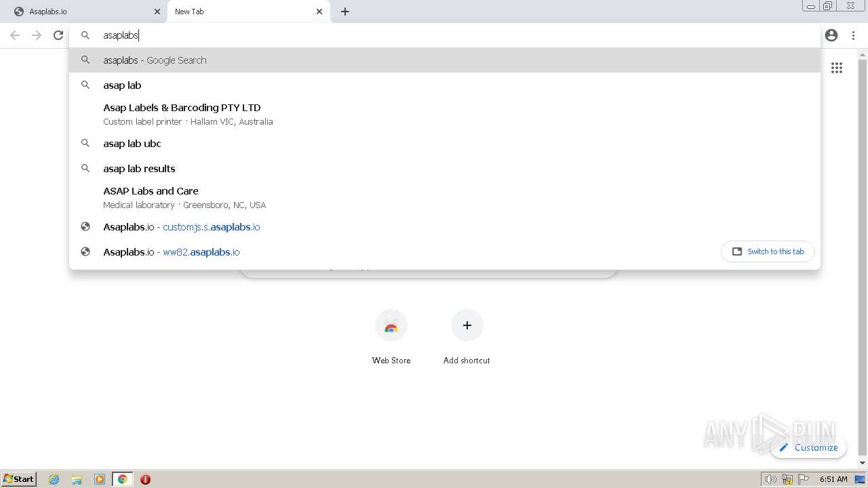Open Windows Media Player taskbar icon
This screenshot has height=488, width=868.
[100, 479]
